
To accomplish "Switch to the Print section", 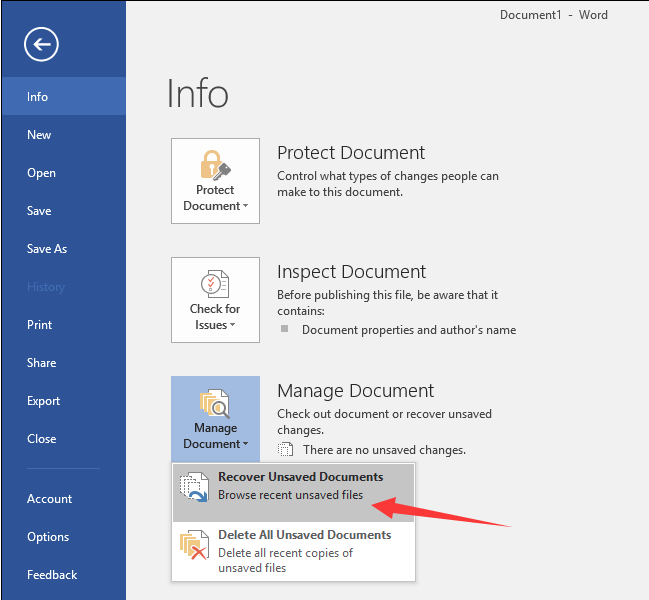I will pos(40,325).
